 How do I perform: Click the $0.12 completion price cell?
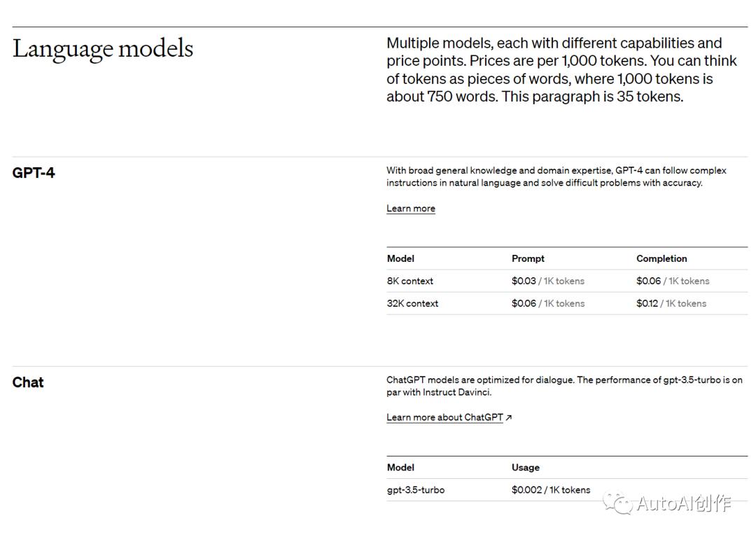(671, 304)
